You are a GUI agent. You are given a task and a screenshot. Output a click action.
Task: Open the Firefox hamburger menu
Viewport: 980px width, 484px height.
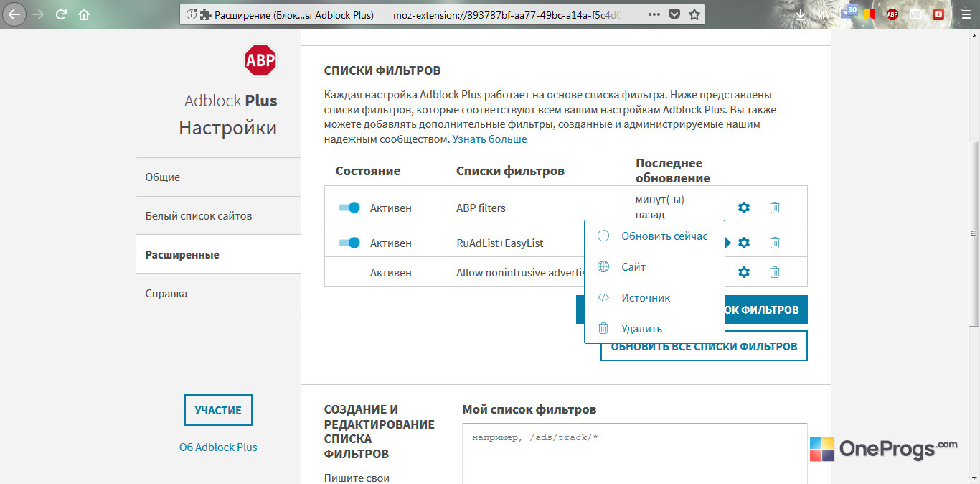[x=966, y=14]
